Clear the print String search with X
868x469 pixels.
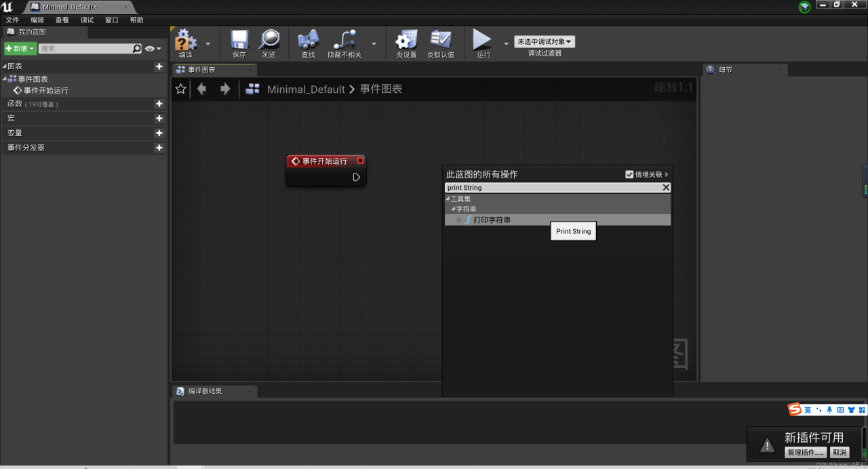tap(666, 188)
